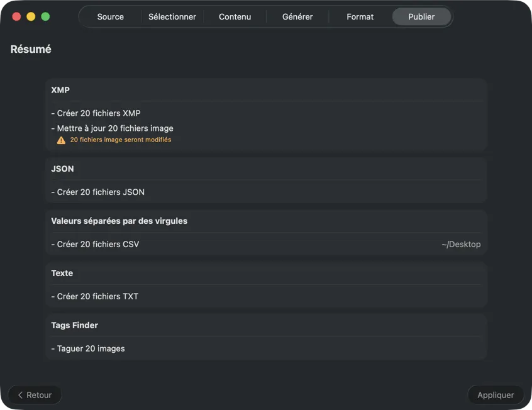Open the Sélectionner tab
Viewport: 532px width, 410px height.
(172, 17)
